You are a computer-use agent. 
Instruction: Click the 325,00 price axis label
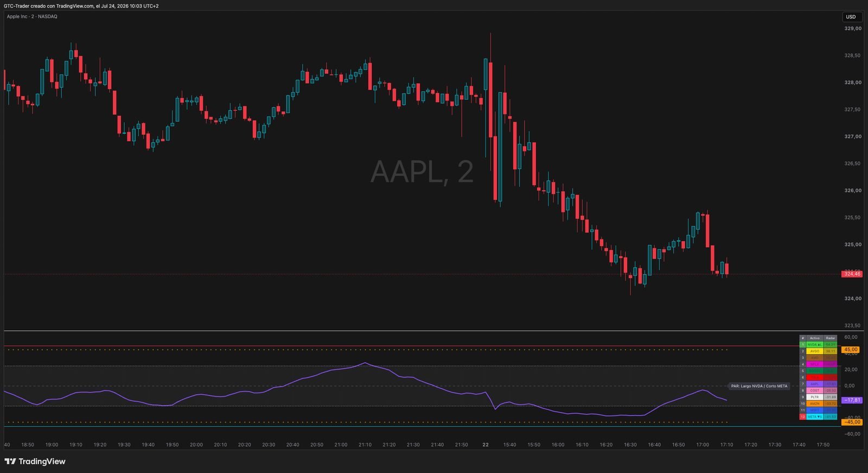tap(853, 245)
